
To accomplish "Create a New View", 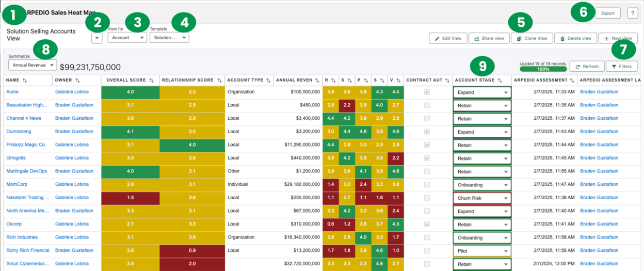I will [618, 38].
